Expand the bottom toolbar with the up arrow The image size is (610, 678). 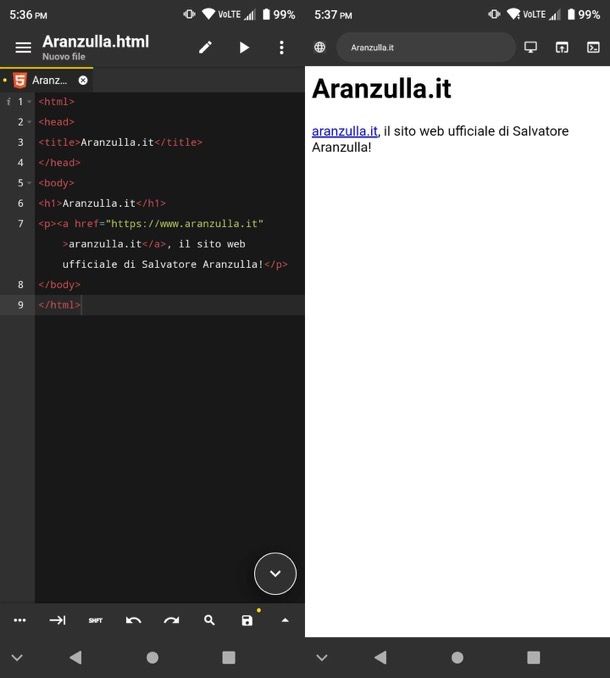(x=285, y=620)
